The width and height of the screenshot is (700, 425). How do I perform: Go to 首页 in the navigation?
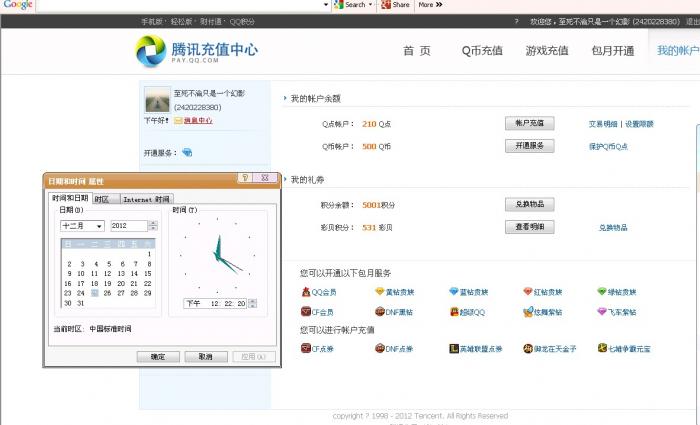point(417,51)
